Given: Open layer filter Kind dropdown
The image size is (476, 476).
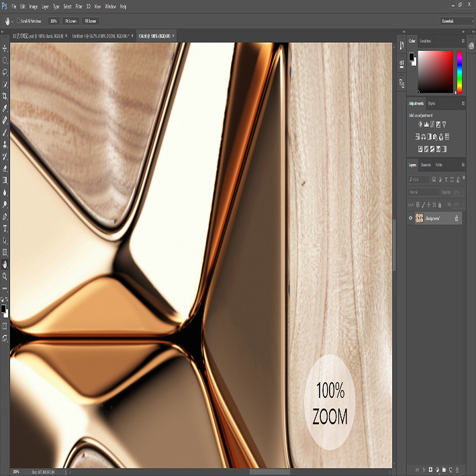Looking at the screenshot, I should tap(419, 179).
